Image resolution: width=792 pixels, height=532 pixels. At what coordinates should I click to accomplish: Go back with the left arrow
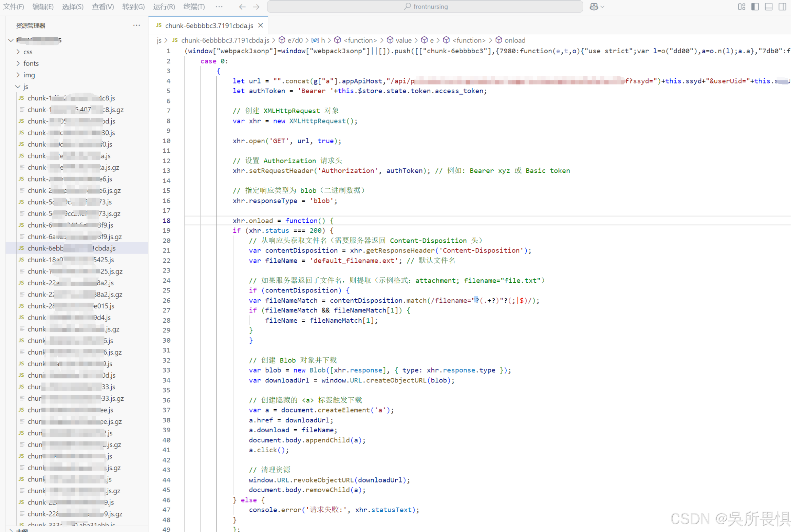(242, 7)
